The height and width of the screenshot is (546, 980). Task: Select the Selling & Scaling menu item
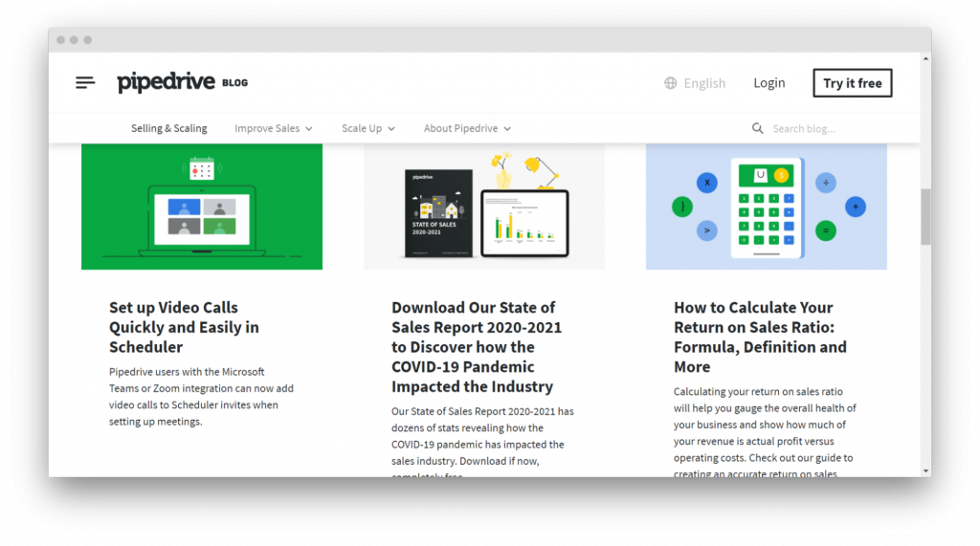click(x=169, y=128)
